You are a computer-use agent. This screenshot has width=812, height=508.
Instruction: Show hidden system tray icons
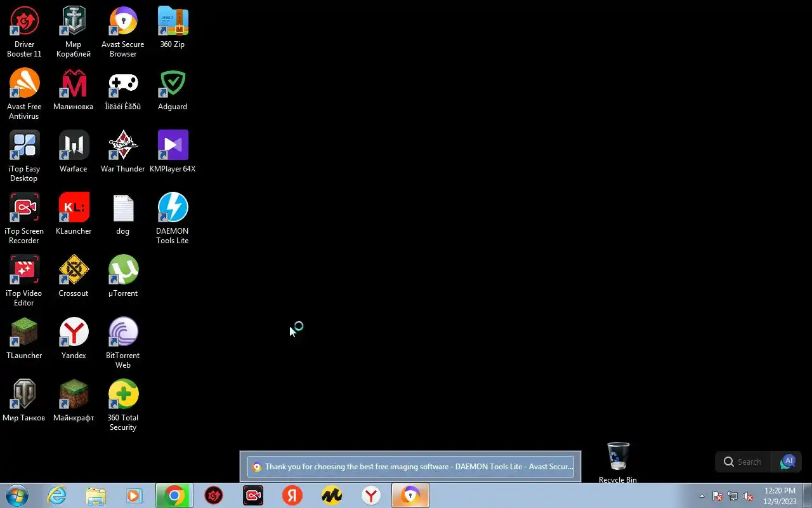(x=702, y=496)
